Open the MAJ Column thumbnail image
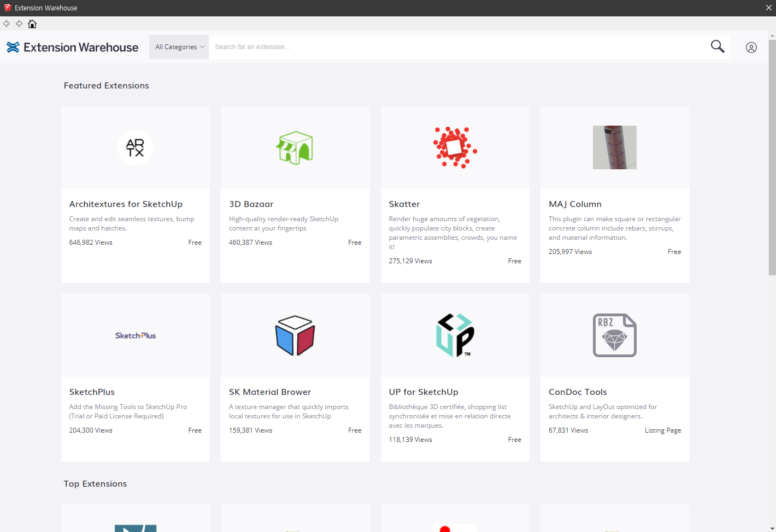Image resolution: width=776 pixels, height=532 pixels. pos(615,147)
